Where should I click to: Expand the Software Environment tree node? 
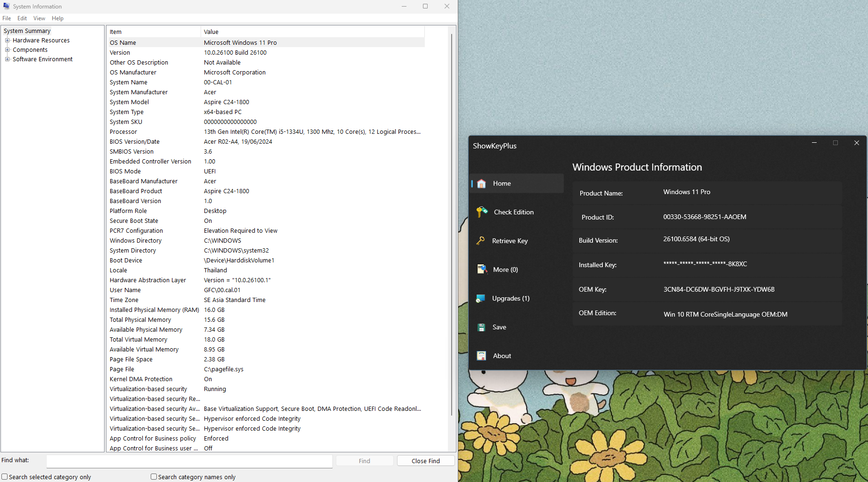(8, 59)
